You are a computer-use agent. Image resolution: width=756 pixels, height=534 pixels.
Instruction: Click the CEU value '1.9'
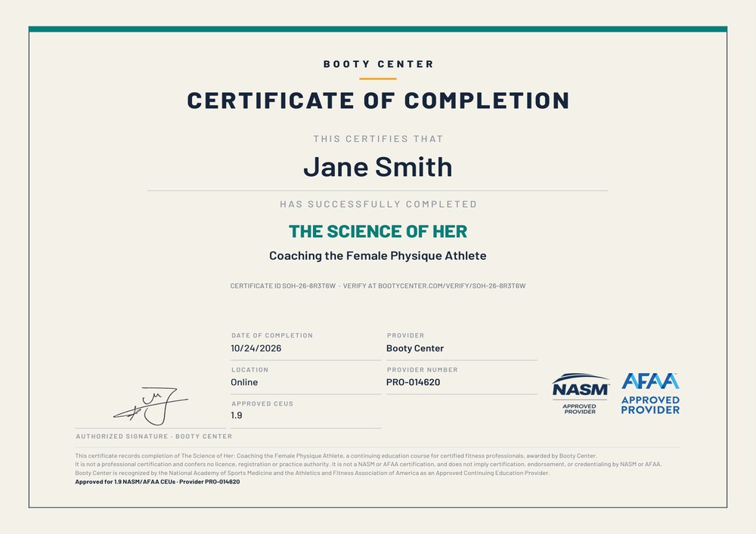pyautogui.click(x=237, y=415)
